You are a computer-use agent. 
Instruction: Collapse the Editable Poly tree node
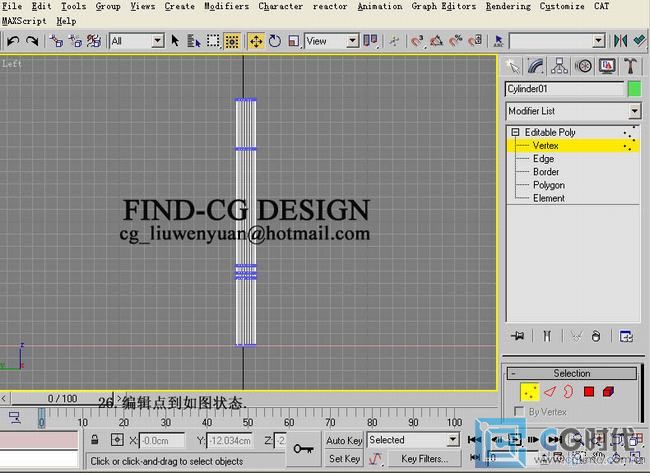click(515, 132)
